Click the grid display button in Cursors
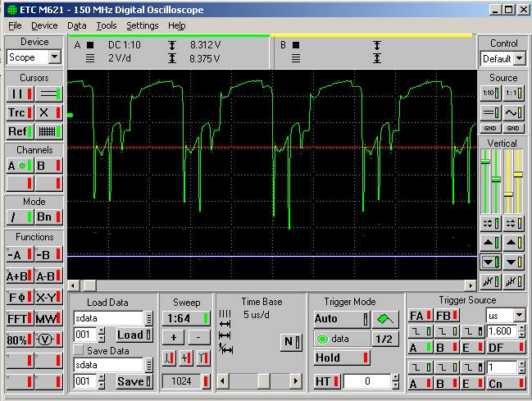532x401 pixels. coord(48,131)
